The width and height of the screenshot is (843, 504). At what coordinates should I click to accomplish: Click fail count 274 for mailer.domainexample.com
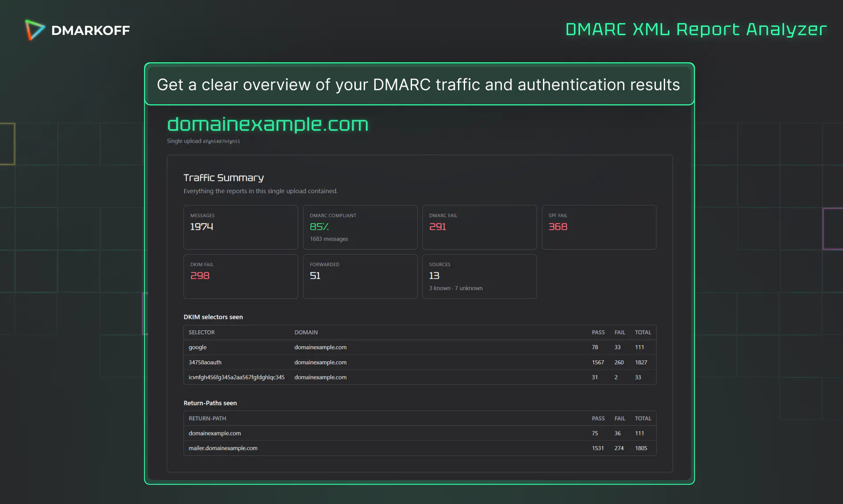(x=619, y=448)
